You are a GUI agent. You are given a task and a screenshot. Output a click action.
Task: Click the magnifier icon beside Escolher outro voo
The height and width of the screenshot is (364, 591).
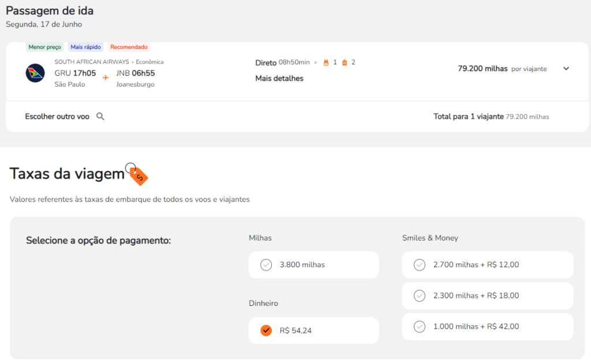click(x=100, y=117)
